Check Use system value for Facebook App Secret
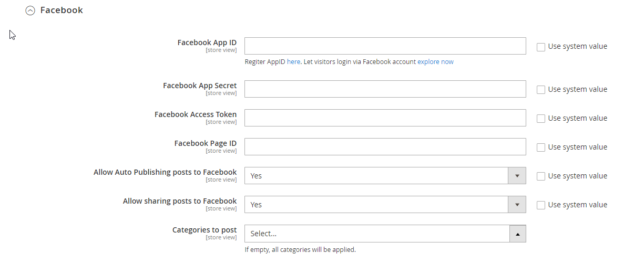This screenshot has width=644, height=264. pyautogui.click(x=541, y=90)
